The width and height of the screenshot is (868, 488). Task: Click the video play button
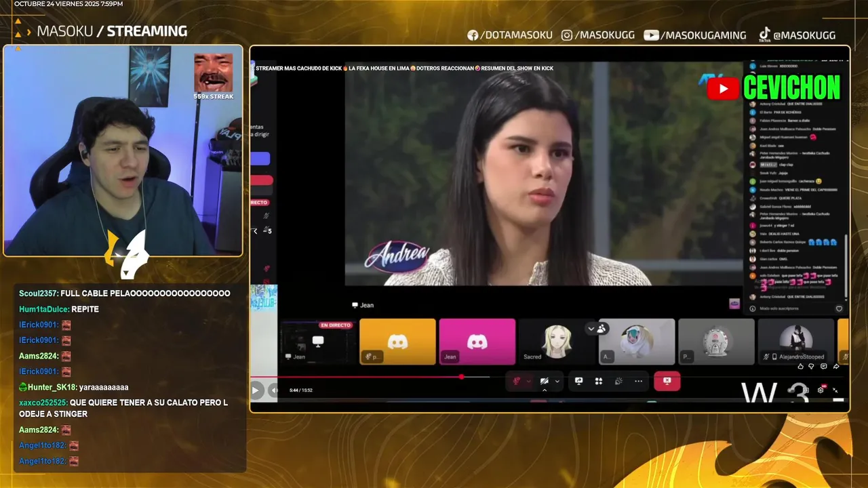click(256, 390)
